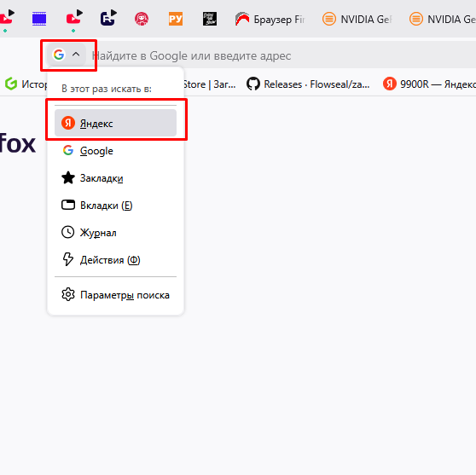Collapse the Google search engine dropdown

pyautogui.click(x=67, y=55)
